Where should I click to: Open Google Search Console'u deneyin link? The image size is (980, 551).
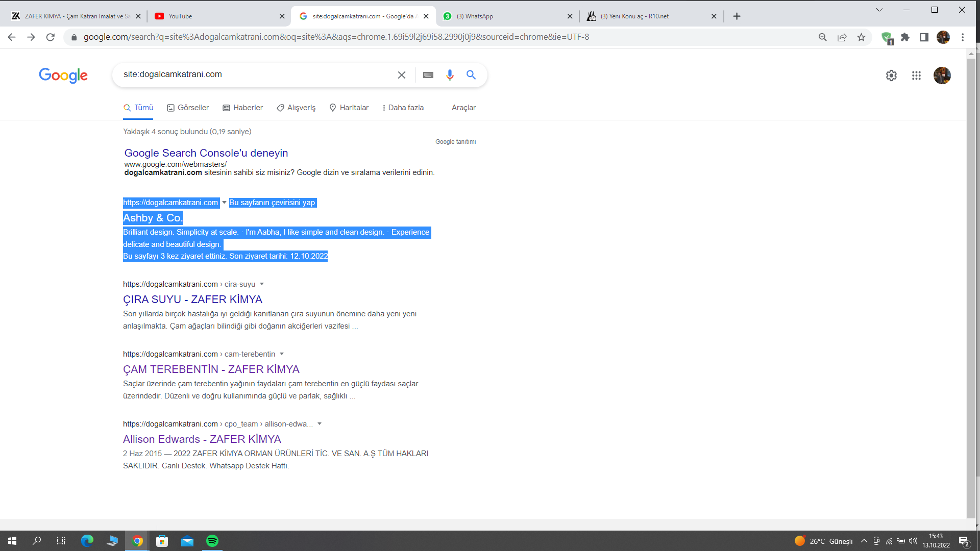click(206, 153)
